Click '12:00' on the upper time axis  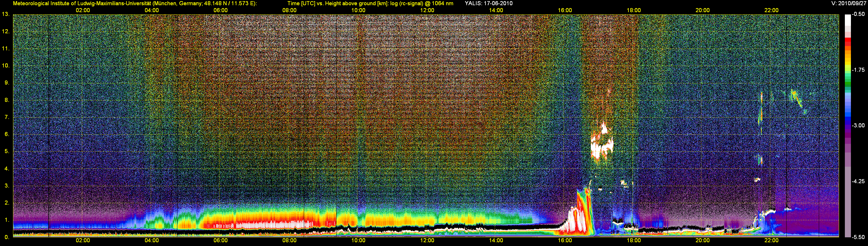pyautogui.click(x=427, y=10)
